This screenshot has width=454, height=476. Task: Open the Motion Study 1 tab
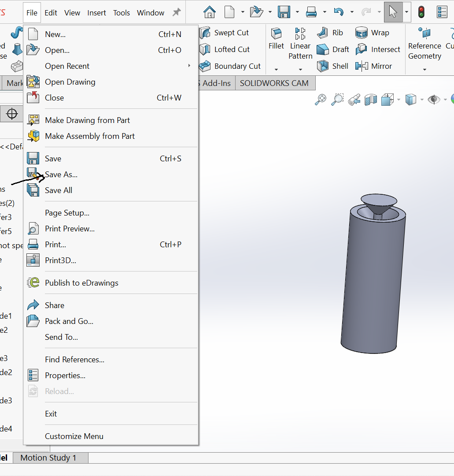[x=48, y=457]
